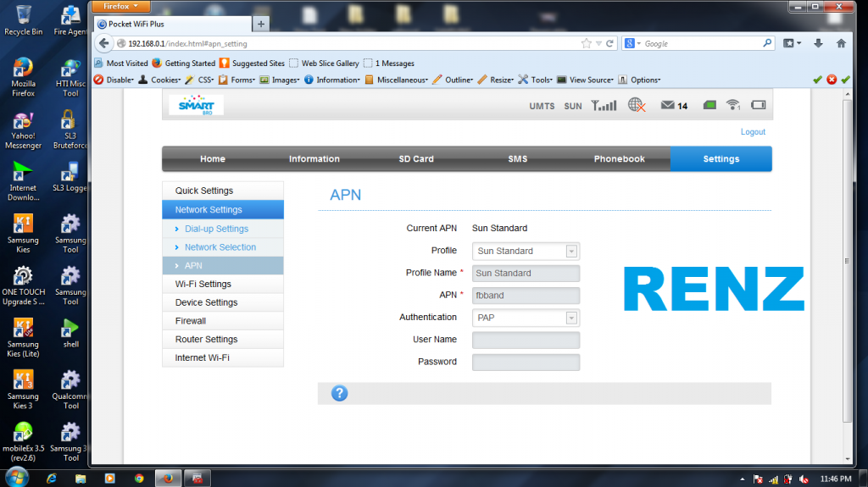This screenshot has height=487, width=868.
Task: Go back with the browser back arrow
Action: (x=104, y=43)
